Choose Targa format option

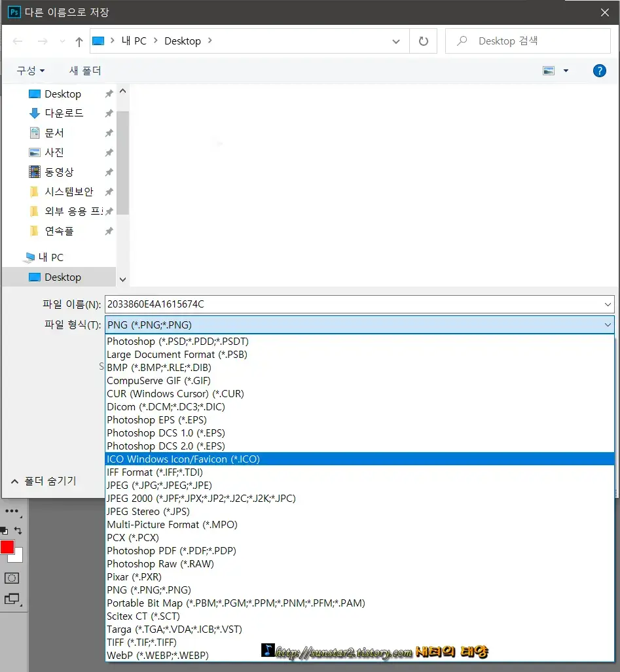click(359, 629)
